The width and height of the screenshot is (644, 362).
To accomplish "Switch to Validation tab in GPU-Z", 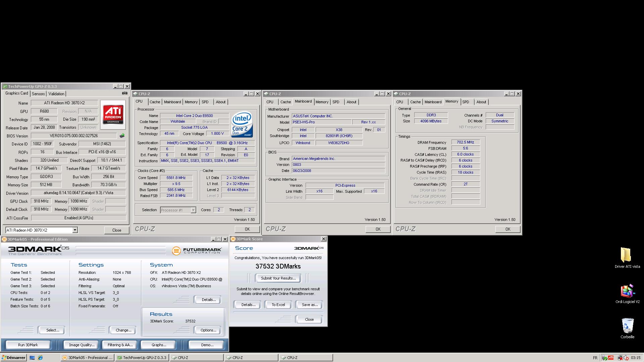I will tap(56, 94).
